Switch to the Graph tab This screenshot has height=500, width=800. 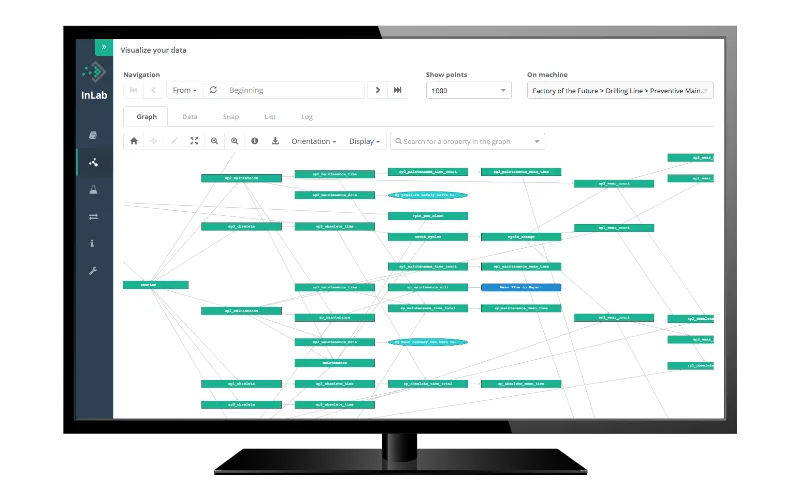click(146, 117)
